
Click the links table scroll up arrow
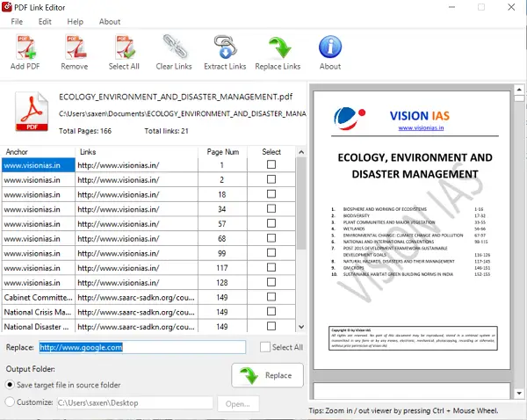[x=301, y=152]
